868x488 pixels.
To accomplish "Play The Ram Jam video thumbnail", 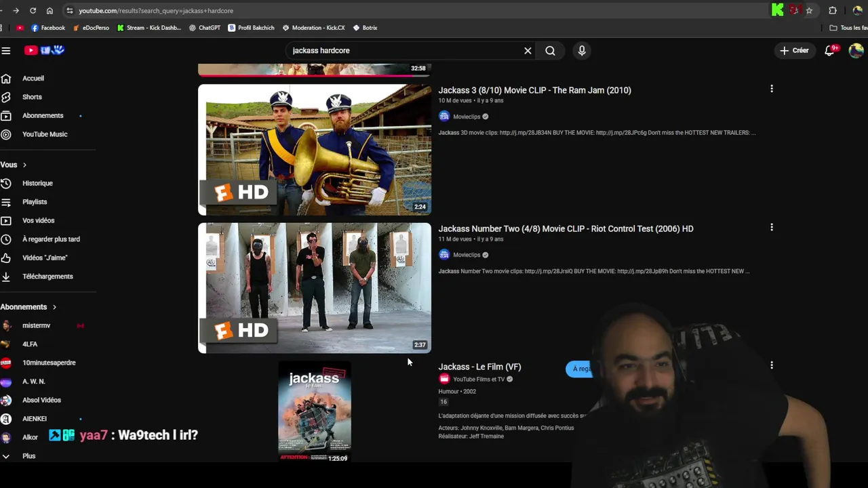I will 315,150.
